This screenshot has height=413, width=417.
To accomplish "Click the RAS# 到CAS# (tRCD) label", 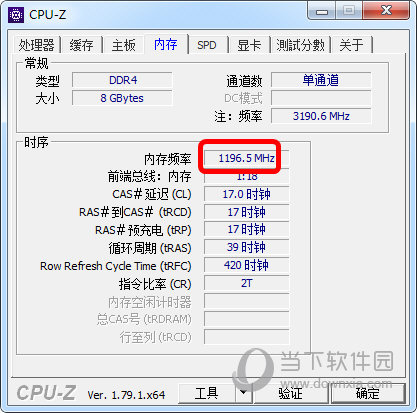I will tap(135, 212).
